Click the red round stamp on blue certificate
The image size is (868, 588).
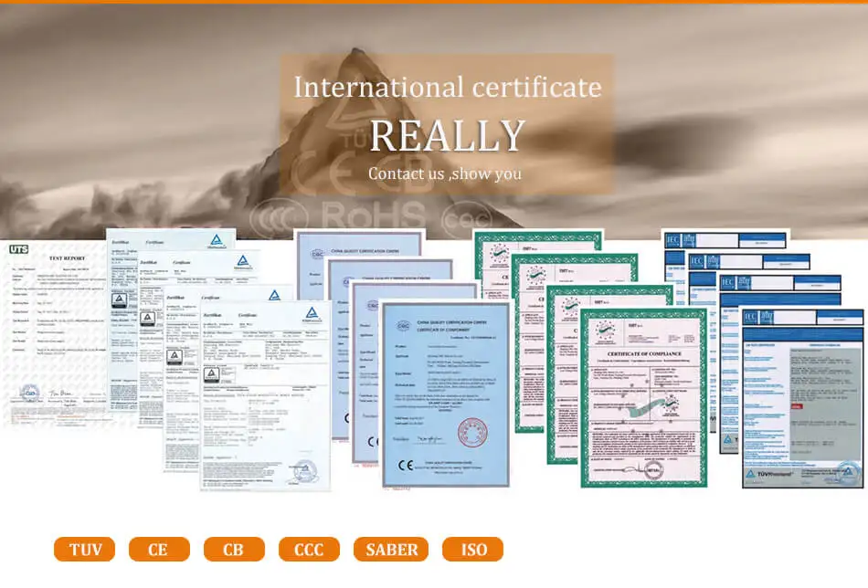(x=474, y=432)
